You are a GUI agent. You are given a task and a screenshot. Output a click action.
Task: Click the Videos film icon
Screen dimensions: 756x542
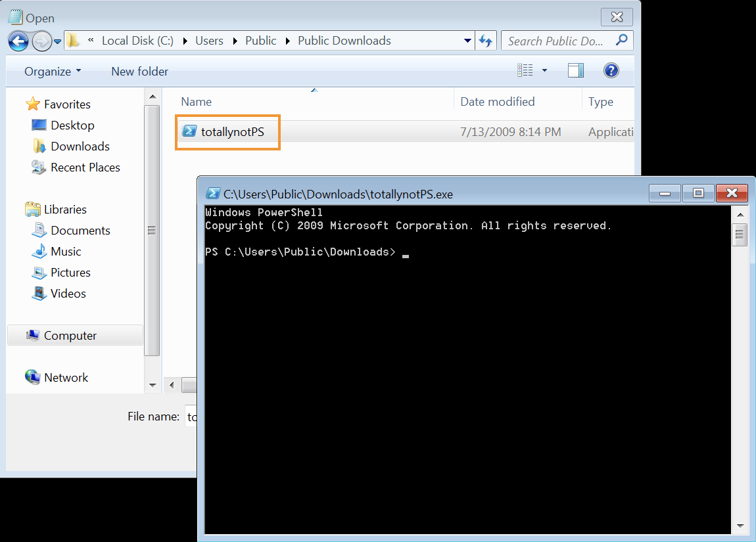(x=39, y=294)
